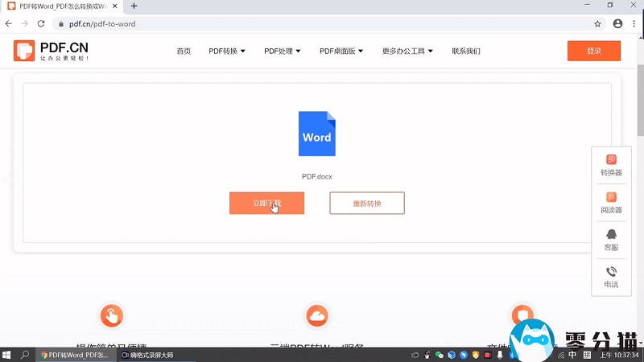The width and height of the screenshot is (644, 362).
Task: Expand the 更多办公工具 dropdown menu
Action: pyautogui.click(x=407, y=51)
